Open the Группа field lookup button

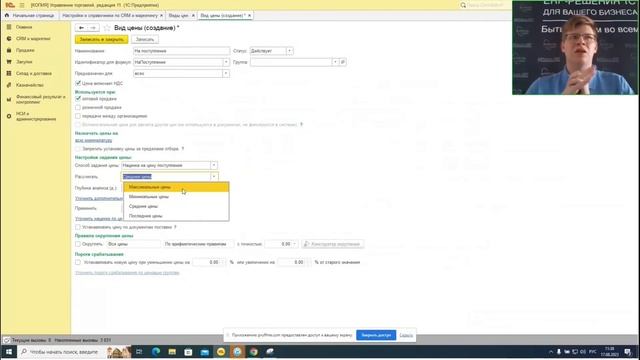(343, 62)
